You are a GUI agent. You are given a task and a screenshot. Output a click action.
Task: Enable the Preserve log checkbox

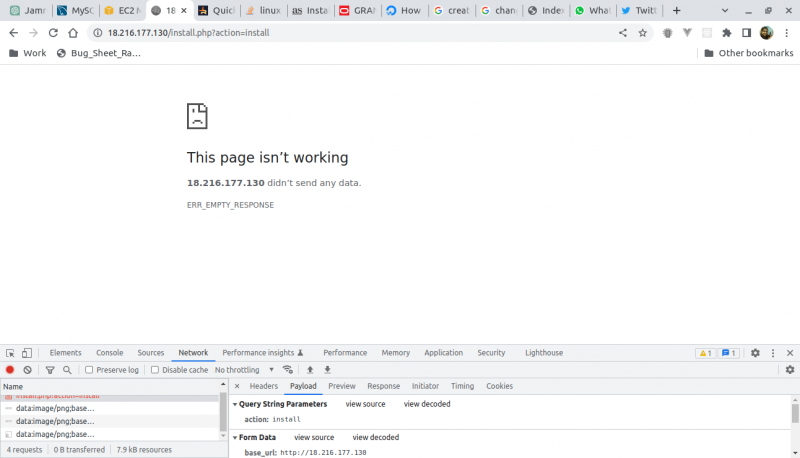90,370
